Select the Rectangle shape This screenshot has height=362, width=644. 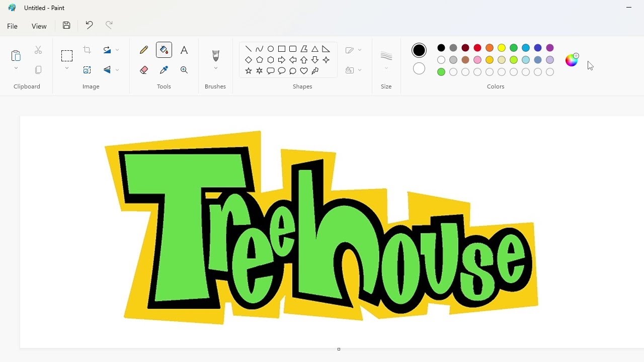(282, 49)
